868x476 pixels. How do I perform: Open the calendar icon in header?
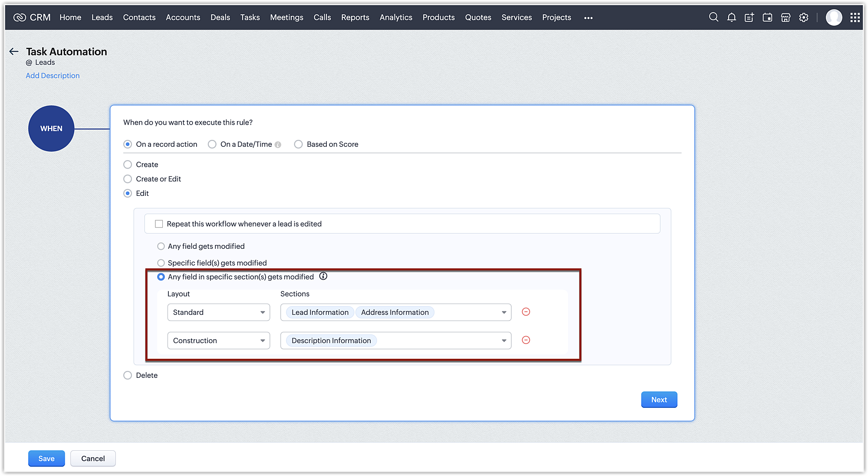point(767,17)
